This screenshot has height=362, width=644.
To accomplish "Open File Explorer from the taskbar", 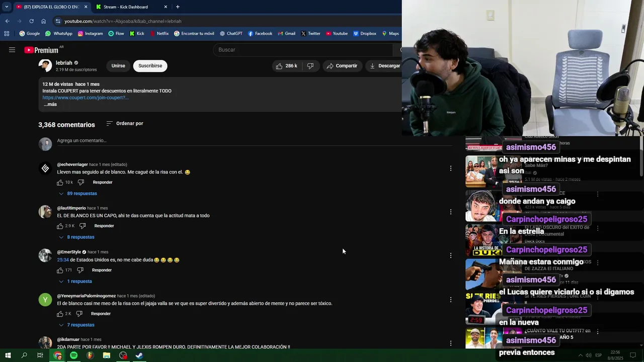I will (x=107, y=355).
